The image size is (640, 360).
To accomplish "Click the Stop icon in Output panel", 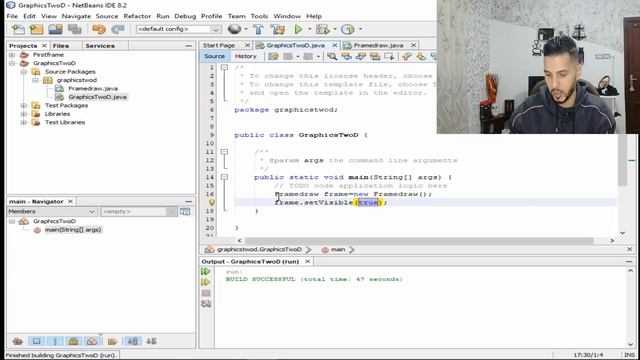I will (206, 293).
